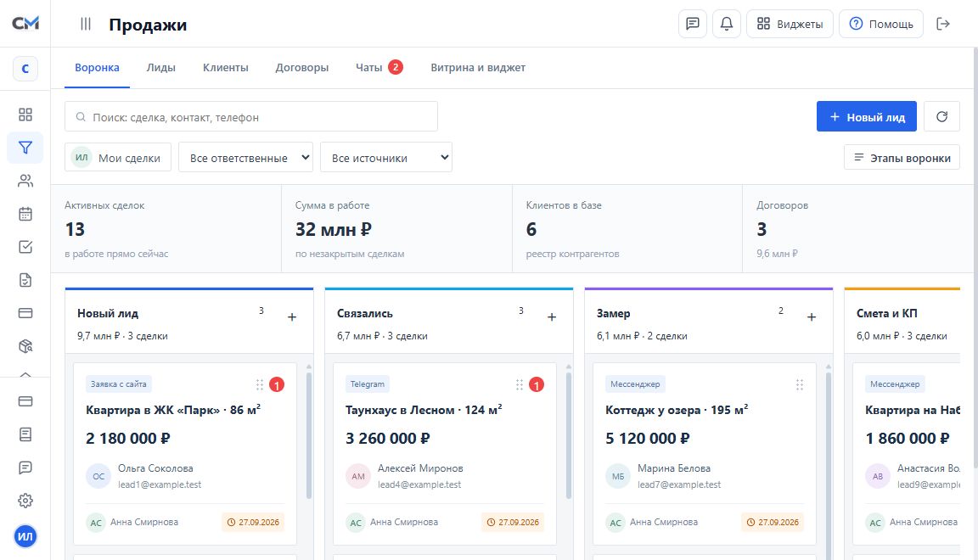Open the calendar icon in sidebar
Screen dimensions: 978x560
[x=25, y=214]
